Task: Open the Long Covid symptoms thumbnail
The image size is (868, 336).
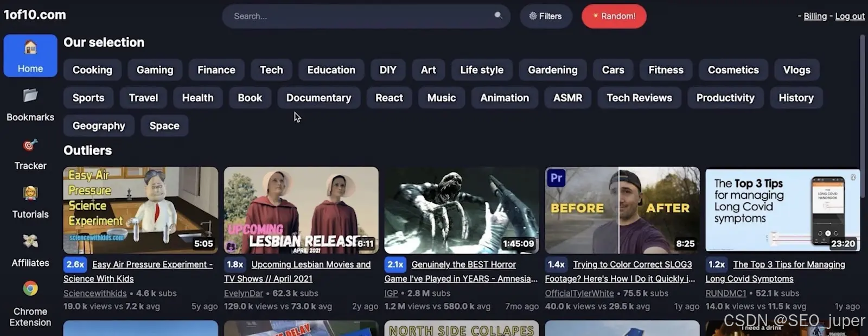Action: 783,210
